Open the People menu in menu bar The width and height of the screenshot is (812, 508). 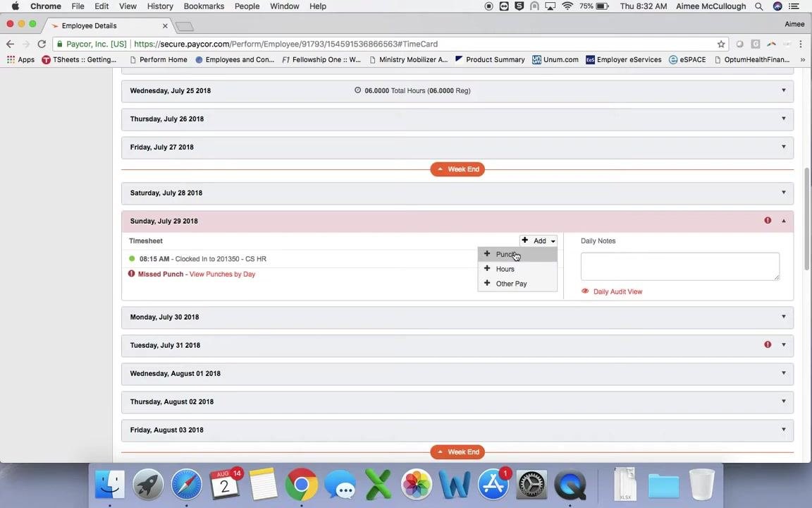coord(247,6)
